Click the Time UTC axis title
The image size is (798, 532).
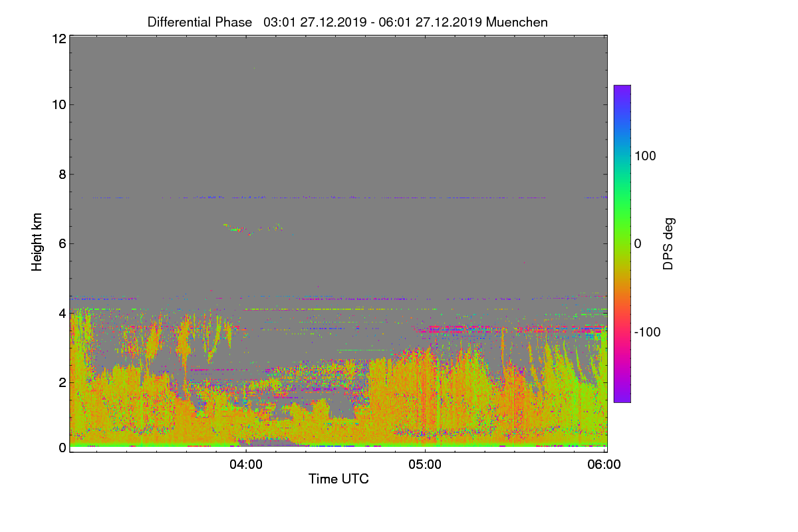[338, 479]
